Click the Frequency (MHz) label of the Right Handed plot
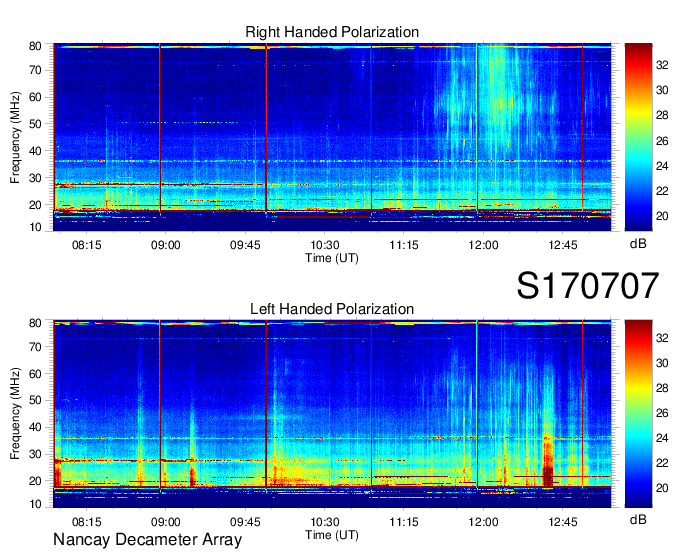Image resolution: width=680 pixels, height=552 pixels. [15, 137]
